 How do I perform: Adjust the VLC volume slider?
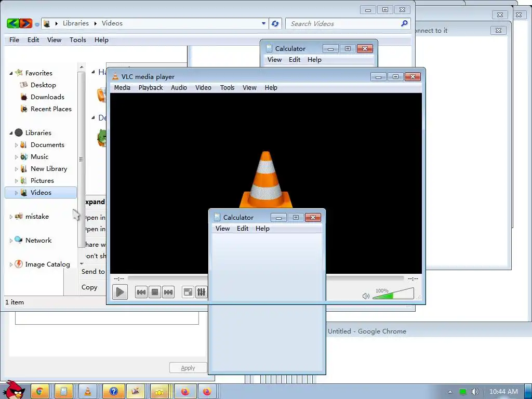pyautogui.click(x=393, y=294)
